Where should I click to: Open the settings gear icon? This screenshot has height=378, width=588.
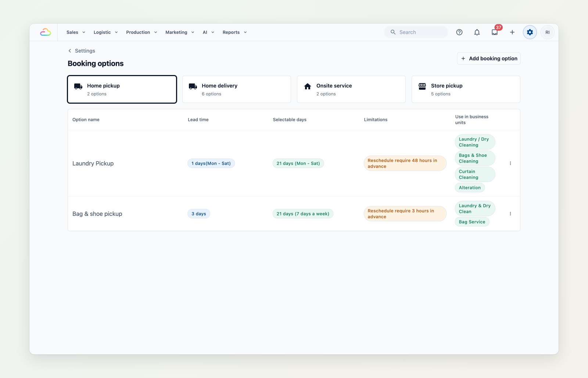click(x=530, y=32)
